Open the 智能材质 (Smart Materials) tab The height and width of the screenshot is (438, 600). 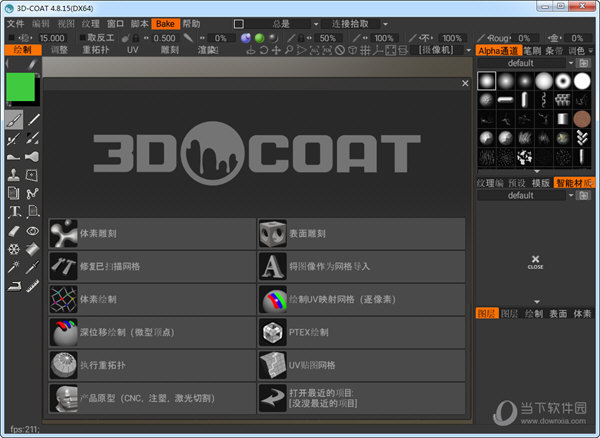tap(574, 183)
